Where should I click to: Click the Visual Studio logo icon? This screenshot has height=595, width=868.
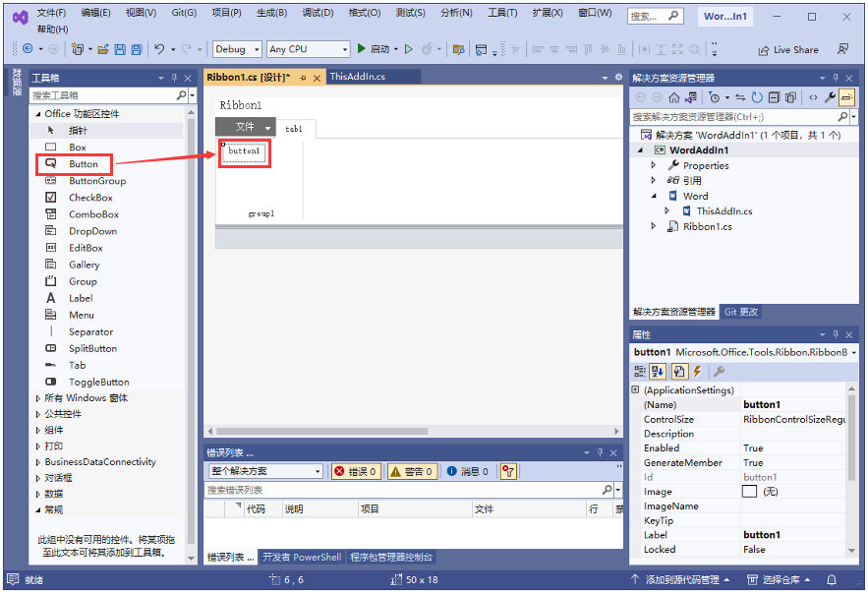point(21,17)
